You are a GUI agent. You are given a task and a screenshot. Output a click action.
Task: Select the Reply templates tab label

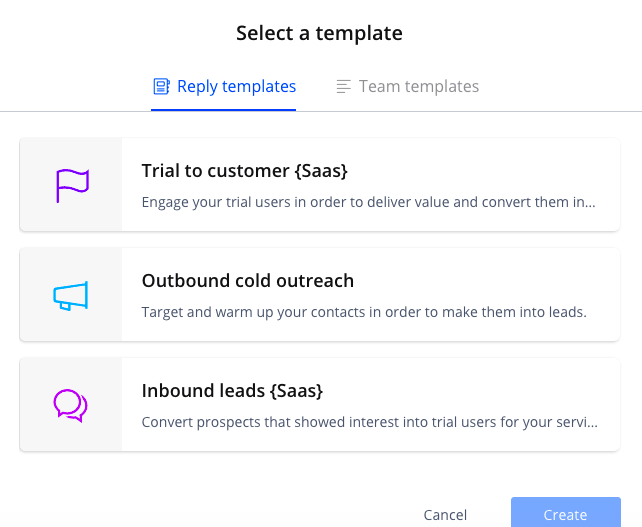tap(236, 86)
